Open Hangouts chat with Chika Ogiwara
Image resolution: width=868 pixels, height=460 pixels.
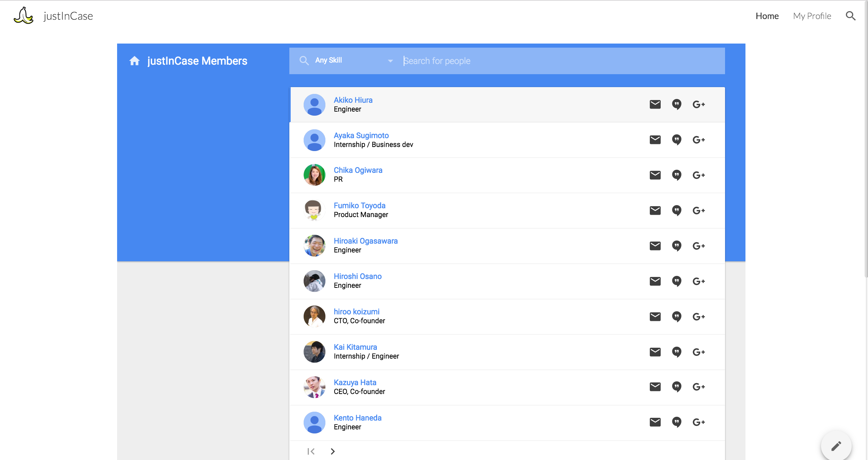point(677,175)
